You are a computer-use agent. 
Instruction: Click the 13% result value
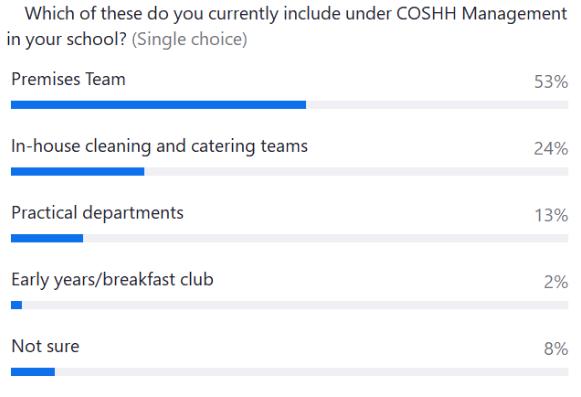(551, 215)
